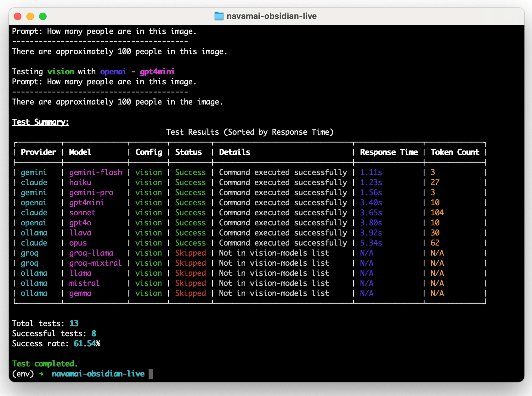Click the Provider column header

click(x=38, y=152)
